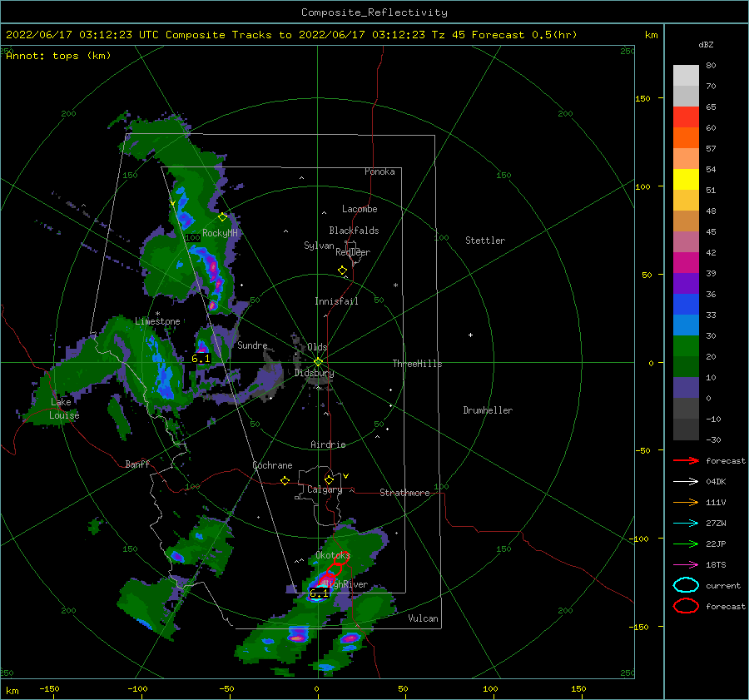Viewport: 749px width, 700px height.
Task: Click the red 60-65 dBZ color swatch
Action: point(686,117)
